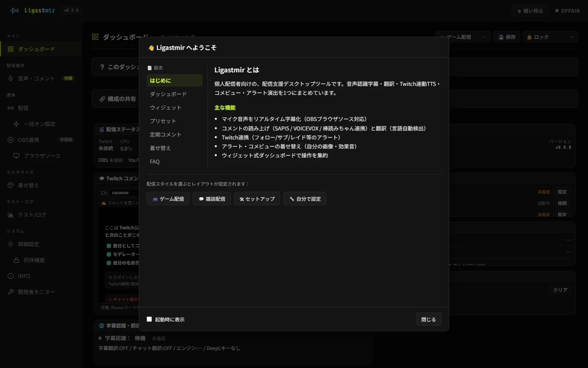Click the 閉じる button
The image size is (588, 368).
pos(428,319)
